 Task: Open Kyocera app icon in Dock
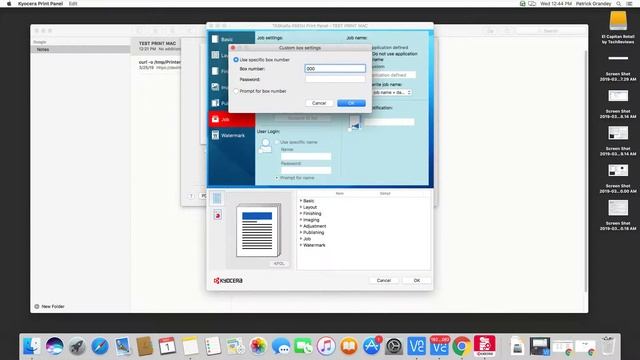484,346
